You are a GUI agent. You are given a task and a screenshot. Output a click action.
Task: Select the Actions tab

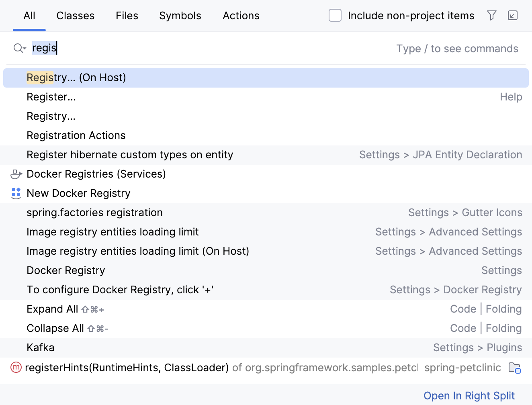[241, 16]
